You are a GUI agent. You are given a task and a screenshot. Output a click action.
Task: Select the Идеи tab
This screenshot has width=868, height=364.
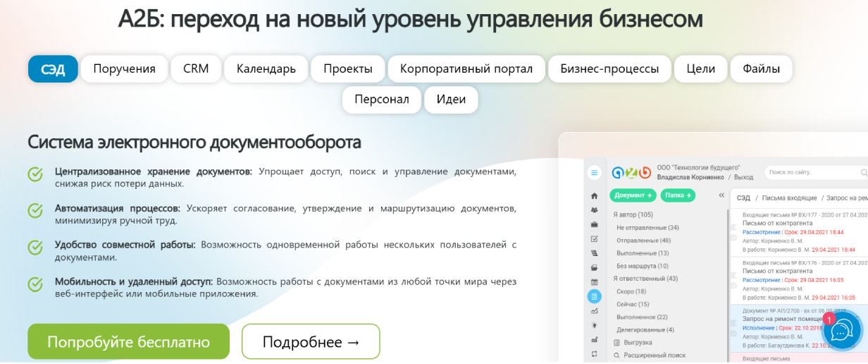coord(451,99)
